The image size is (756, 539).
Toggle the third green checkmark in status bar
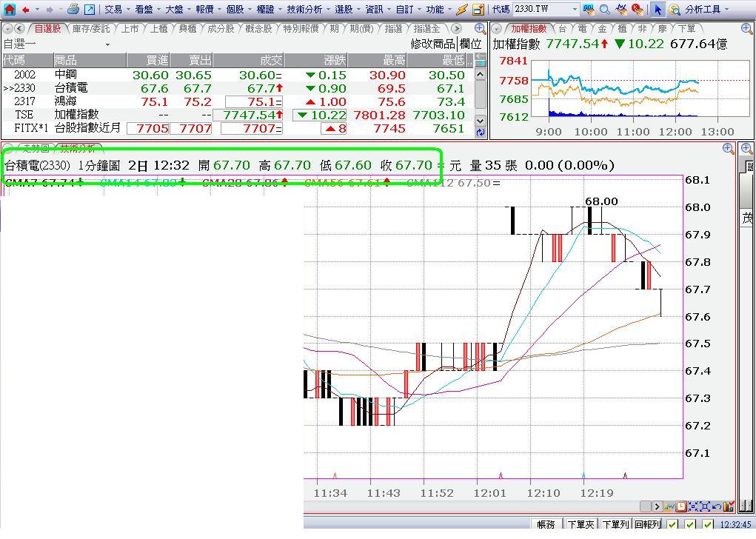pos(708,524)
